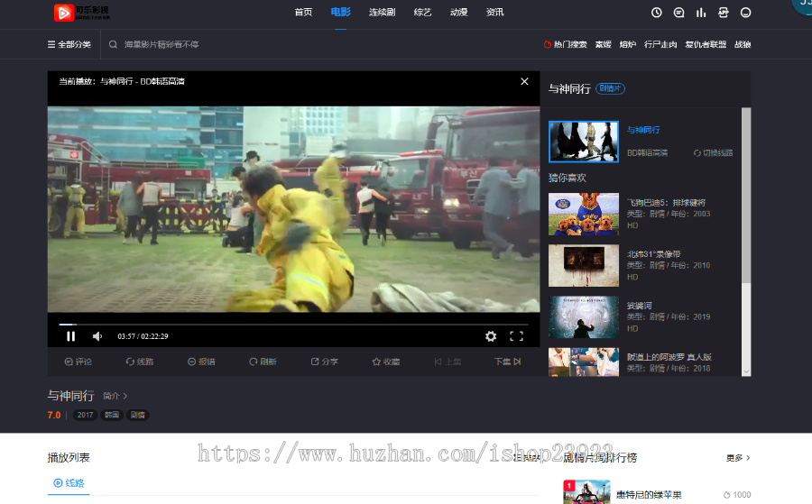Viewport: 812px width, 504px height.
Task: Share the video with 分享
Action: 324,362
